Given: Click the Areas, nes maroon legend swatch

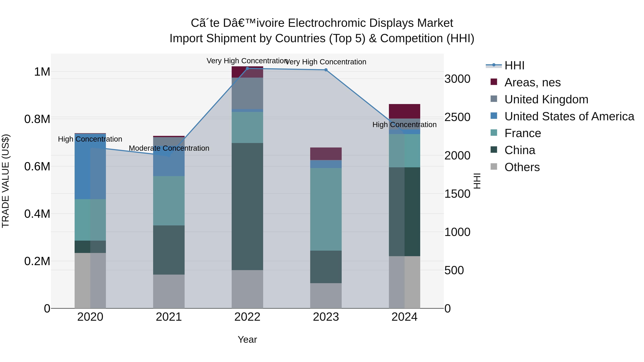Looking at the screenshot, I should [x=494, y=82].
